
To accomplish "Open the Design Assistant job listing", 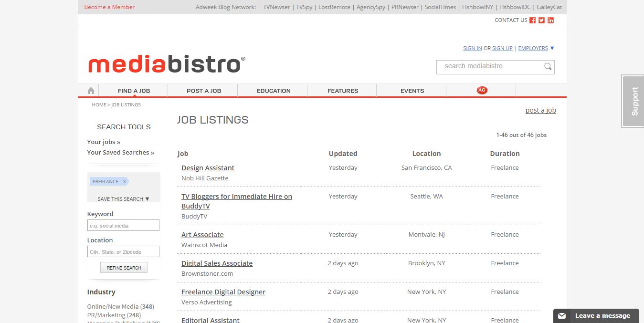I will 208,168.
